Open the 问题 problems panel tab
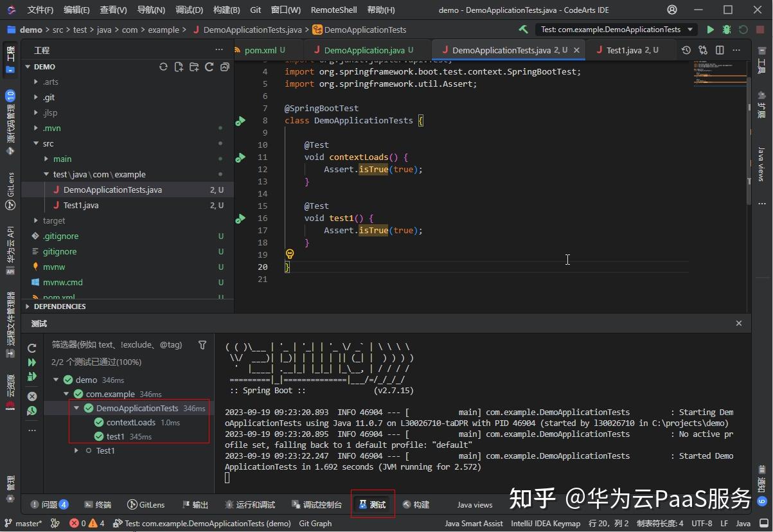This screenshot has height=532, width=773. point(49,505)
